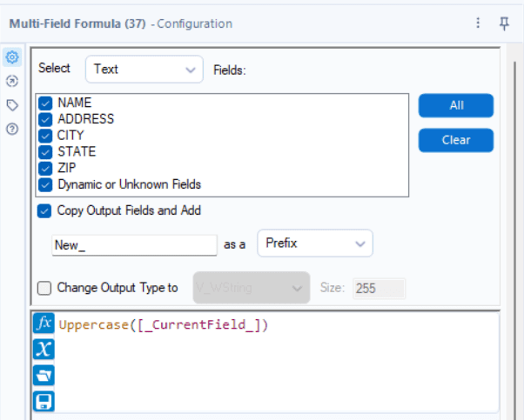The width and height of the screenshot is (524, 420).
Task: Enable Change Output Type to checkbox
Action: pos(44,288)
